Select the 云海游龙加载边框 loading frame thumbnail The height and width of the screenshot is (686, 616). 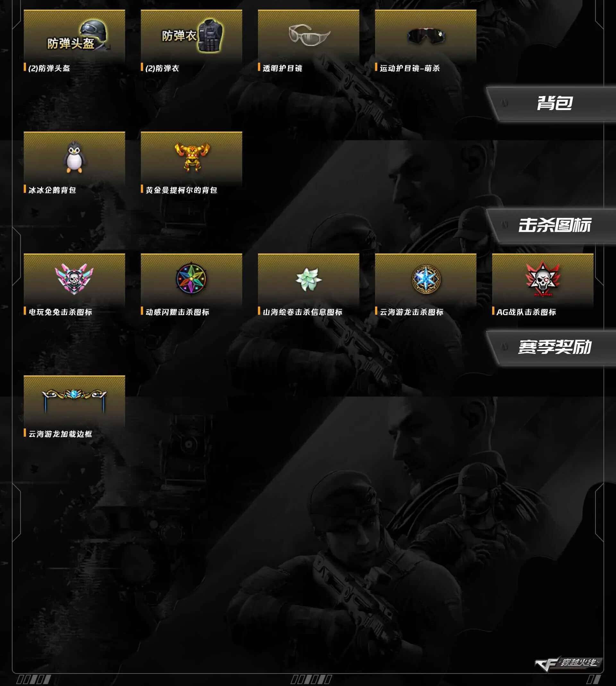coord(74,401)
